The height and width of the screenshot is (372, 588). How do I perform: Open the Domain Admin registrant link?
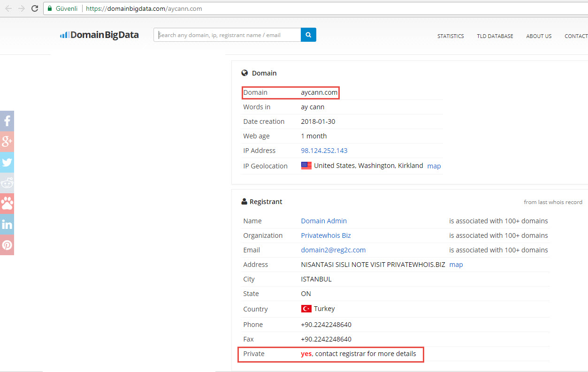[x=324, y=221]
